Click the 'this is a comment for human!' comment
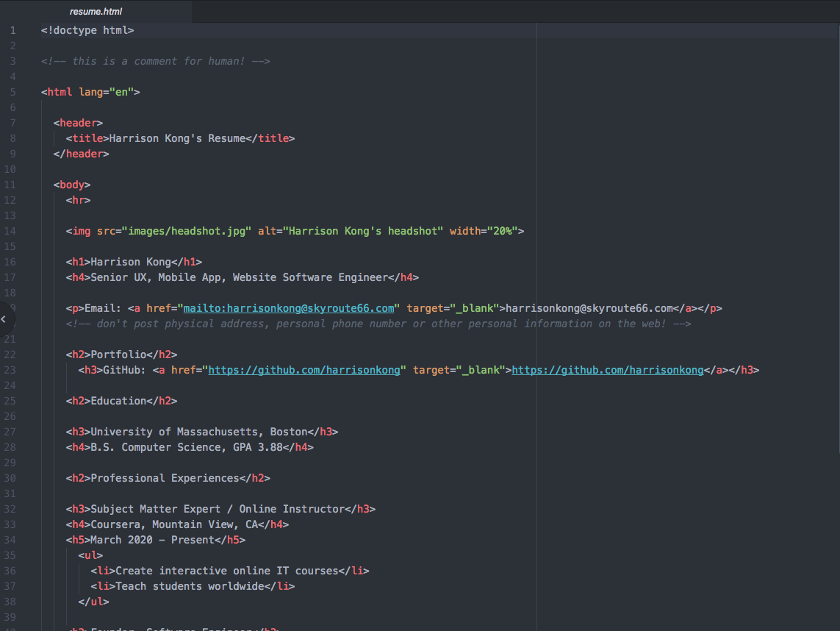 tap(155, 61)
